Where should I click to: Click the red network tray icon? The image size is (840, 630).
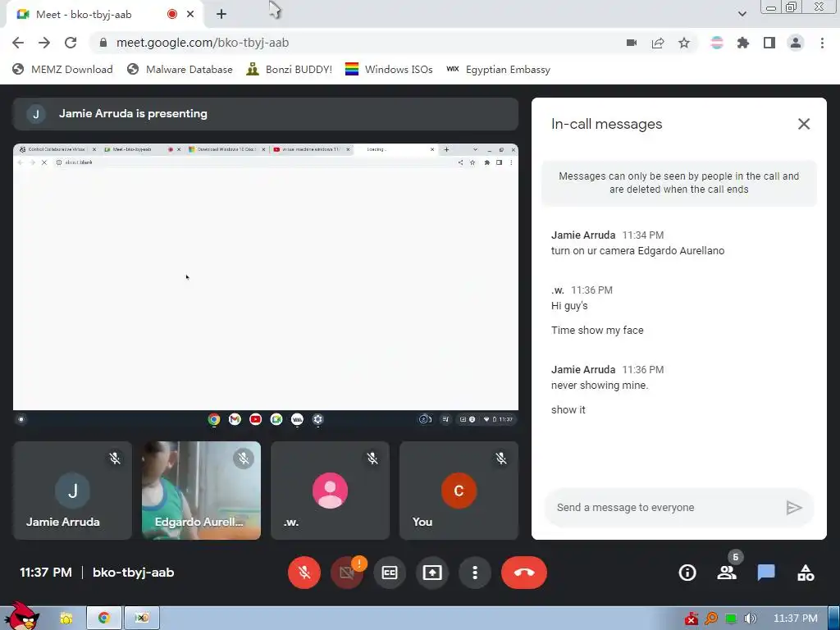(x=691, y=619)
